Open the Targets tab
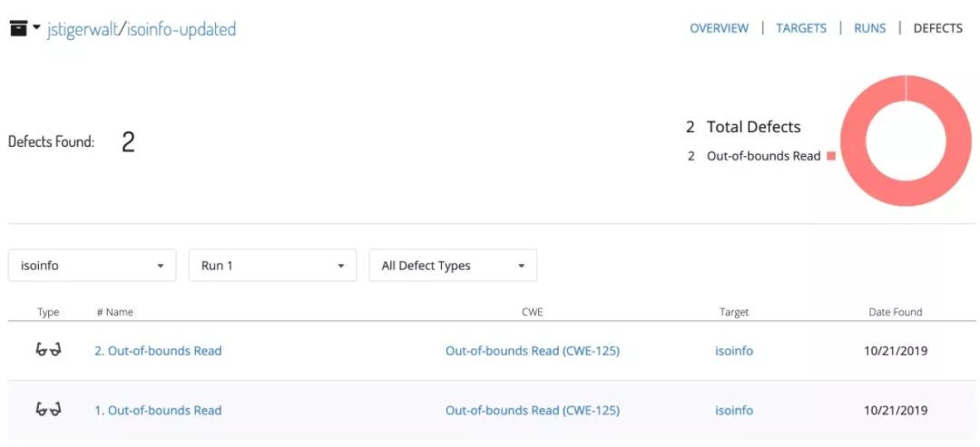Screen dimensions: 980x447 click(800, 28)
